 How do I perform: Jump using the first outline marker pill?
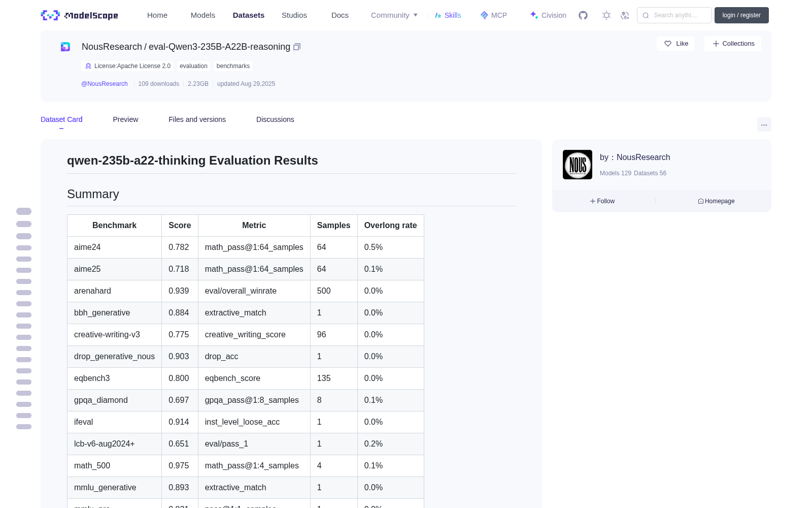coord(24,211)
